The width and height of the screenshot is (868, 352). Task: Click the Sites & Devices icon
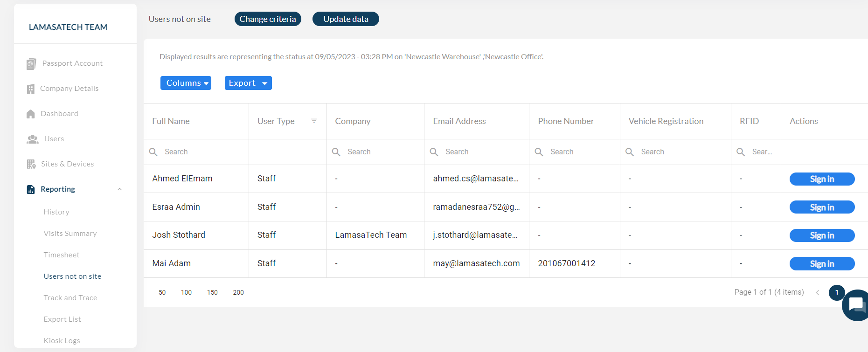31,164
